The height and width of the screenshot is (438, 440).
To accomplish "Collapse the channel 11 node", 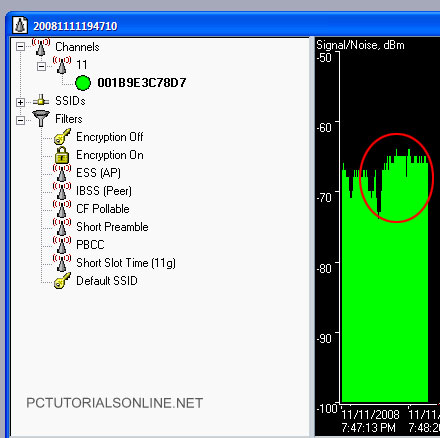I will coord(41,66).
